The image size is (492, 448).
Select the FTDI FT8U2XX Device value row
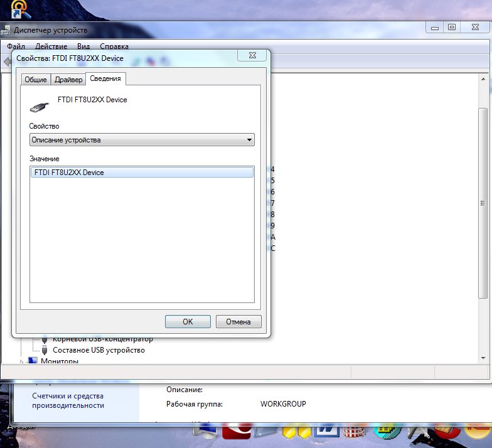(x=142, y=172)
